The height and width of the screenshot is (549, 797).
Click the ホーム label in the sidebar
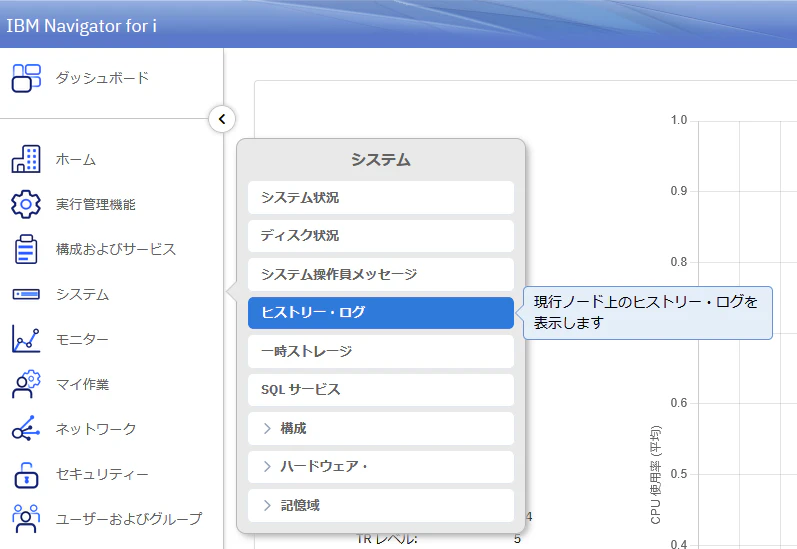[x=76, y=159]
